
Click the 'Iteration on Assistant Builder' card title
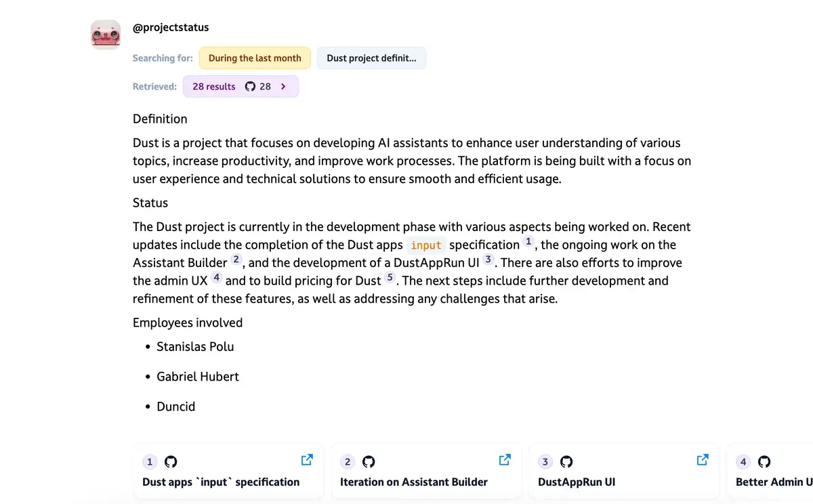click(x=413, y=482)
